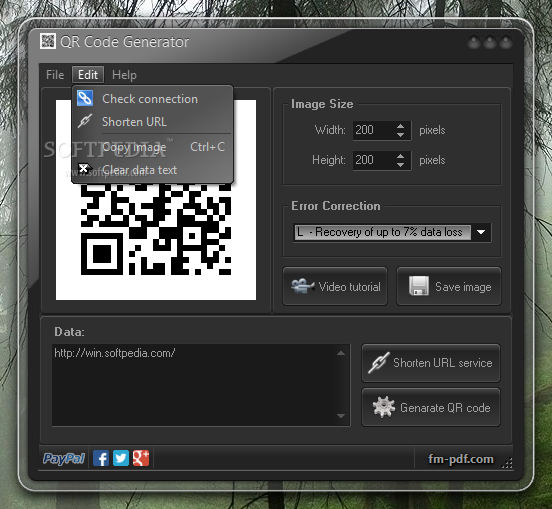Click the gear icon on Genarate QR code
Screen dimensions: 552x509
click(x=384, y=407)
